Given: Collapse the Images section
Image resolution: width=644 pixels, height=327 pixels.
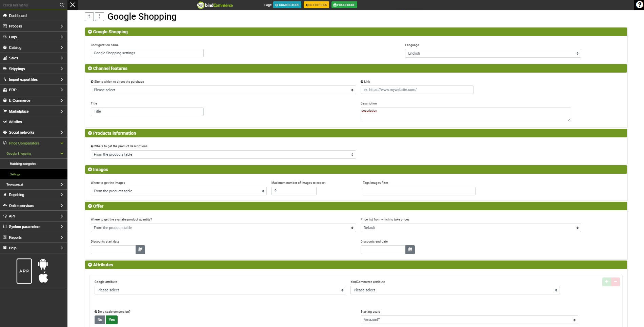Looking at the screenshot, I should click(x=356, y=170).
